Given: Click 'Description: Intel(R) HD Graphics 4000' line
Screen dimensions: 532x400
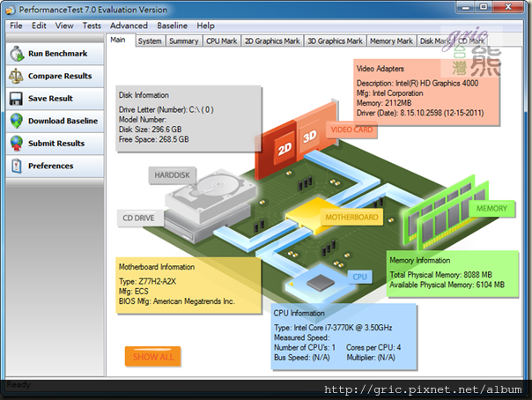Looking at the screenshot, I should tap(417, 83).
